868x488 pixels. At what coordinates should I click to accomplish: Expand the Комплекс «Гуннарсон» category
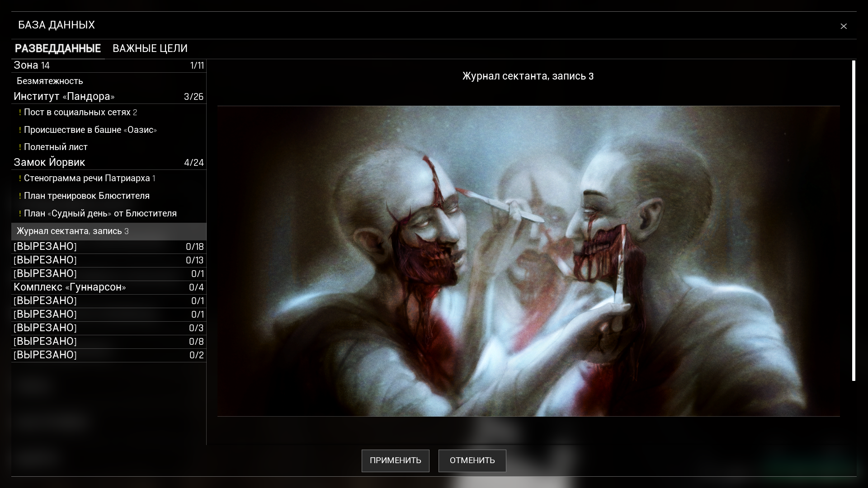(108, 287)
